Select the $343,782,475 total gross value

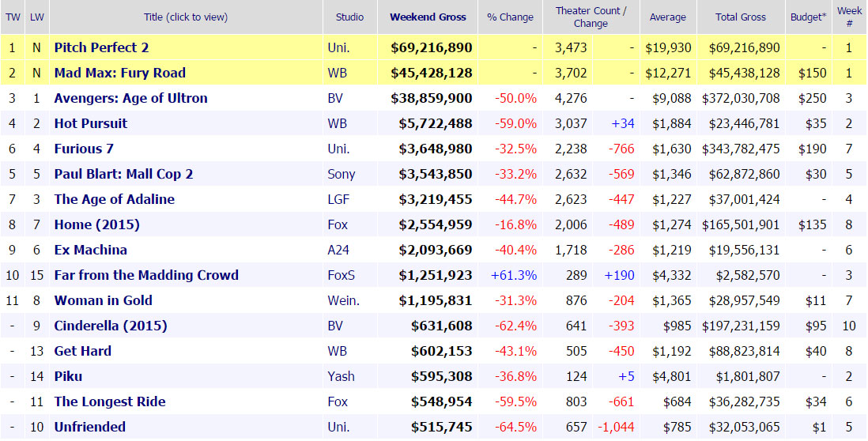[x=741, y=149]
